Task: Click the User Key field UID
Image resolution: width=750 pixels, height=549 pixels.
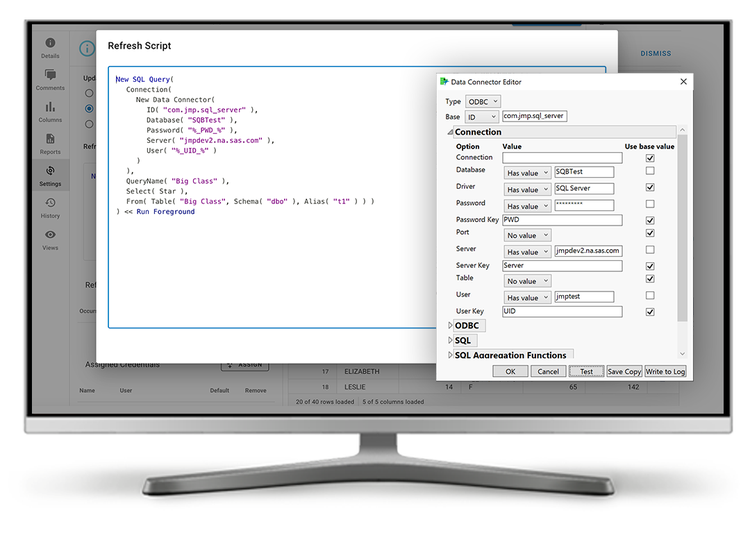Action: pos(562,312)
